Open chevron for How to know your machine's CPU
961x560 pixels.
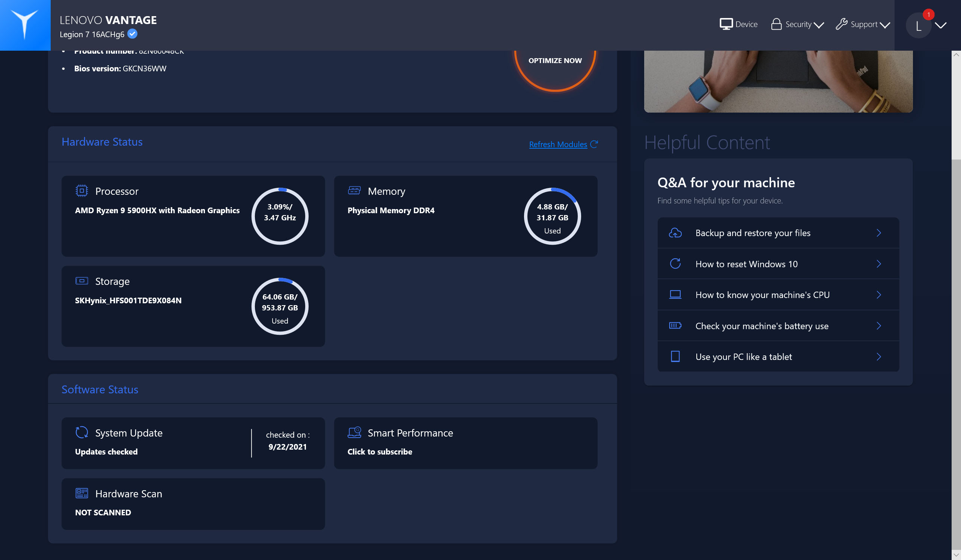click(x=879, y=295)
